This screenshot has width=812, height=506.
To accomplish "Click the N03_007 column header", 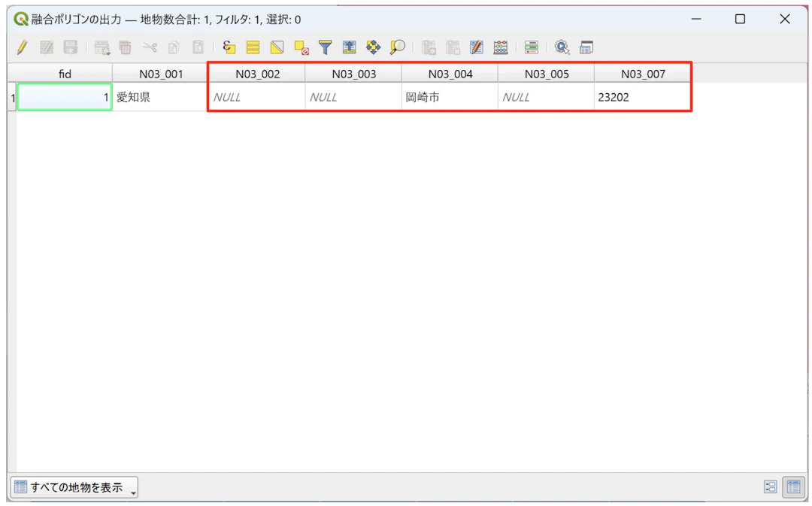I will [643, 74].
